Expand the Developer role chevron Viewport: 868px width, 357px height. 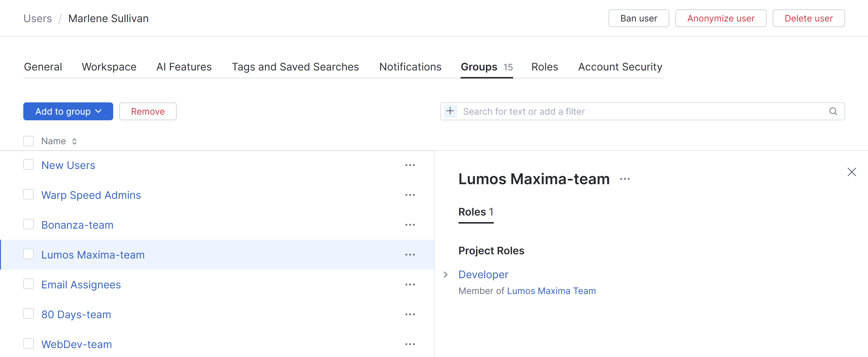pos(445,275)
